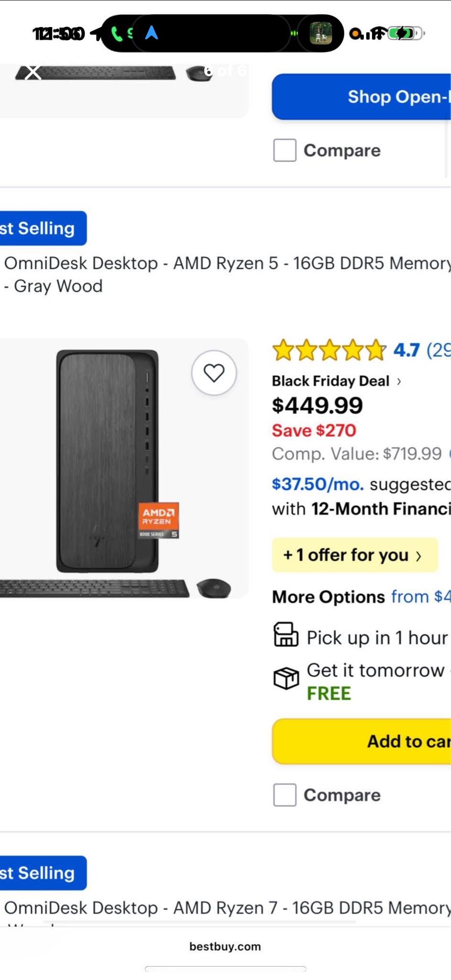Tap the white X close icon
This screenshot has width=451, height=980.
click(33, 72)
